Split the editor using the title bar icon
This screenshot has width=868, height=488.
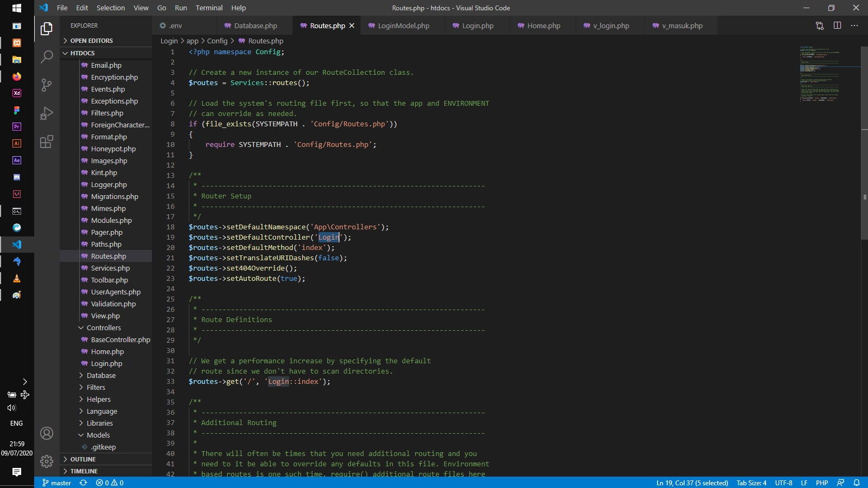[837, 25]
